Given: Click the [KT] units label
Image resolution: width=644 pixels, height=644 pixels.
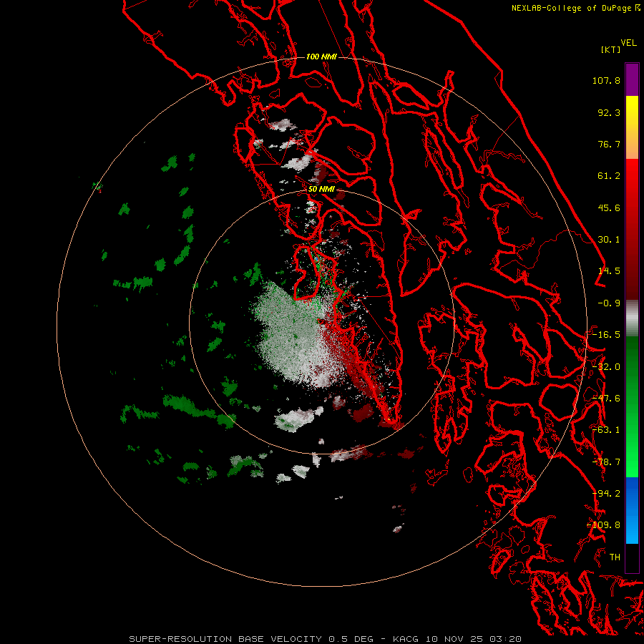Looking at the screenshot, I should [611, 49].
